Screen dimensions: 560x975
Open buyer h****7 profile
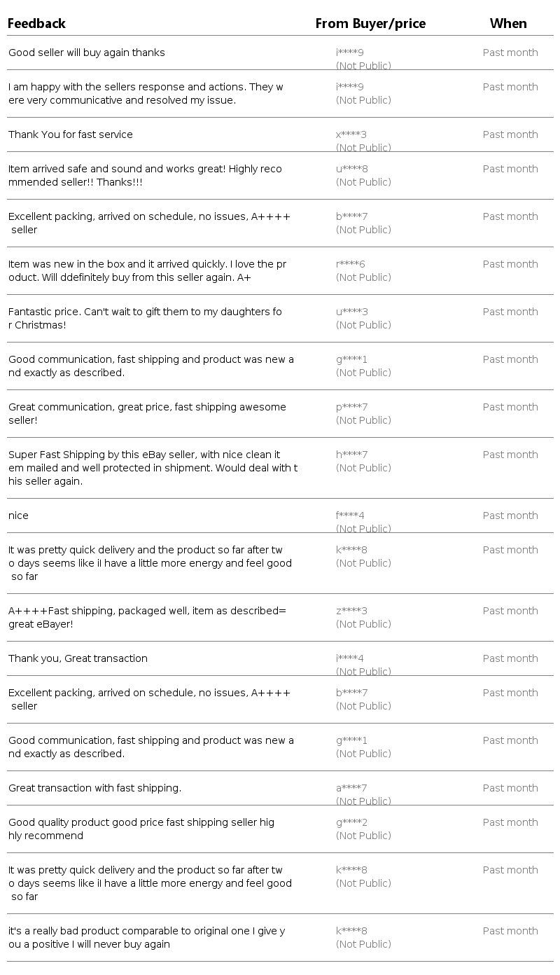pyautogui.click(x=351, y=455)
